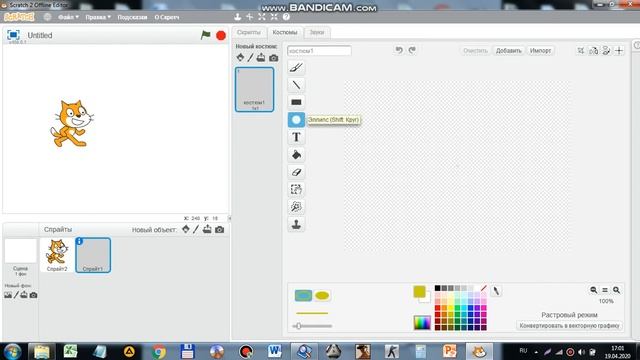Click the Добавить button

508,51
